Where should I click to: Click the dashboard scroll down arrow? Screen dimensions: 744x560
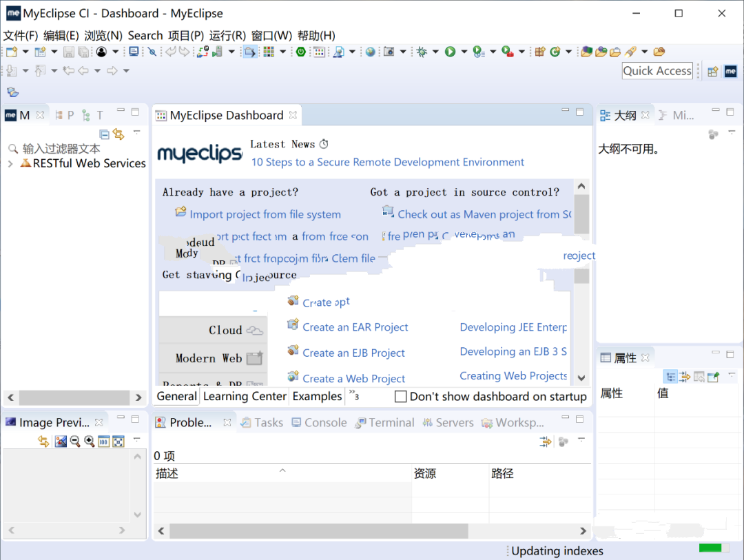[x=581, y=378]
